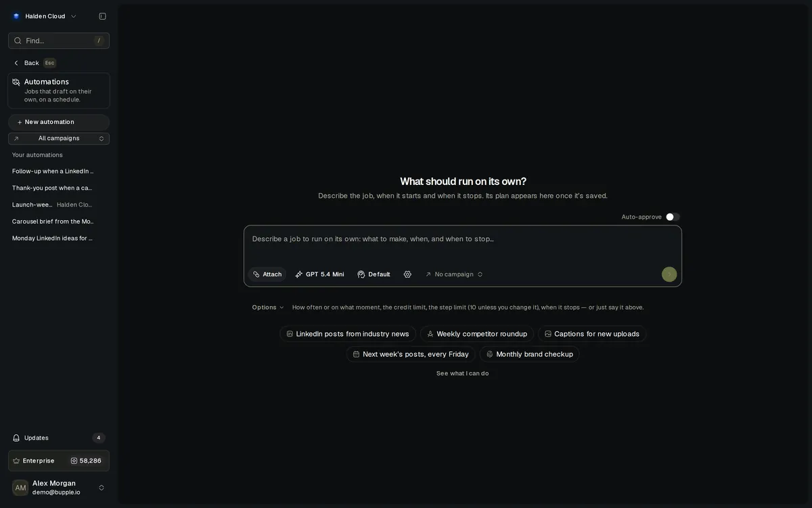This screenshot has height=508, width=812.
Task: Open the Carousel brief automation
Action: (53, 221)
